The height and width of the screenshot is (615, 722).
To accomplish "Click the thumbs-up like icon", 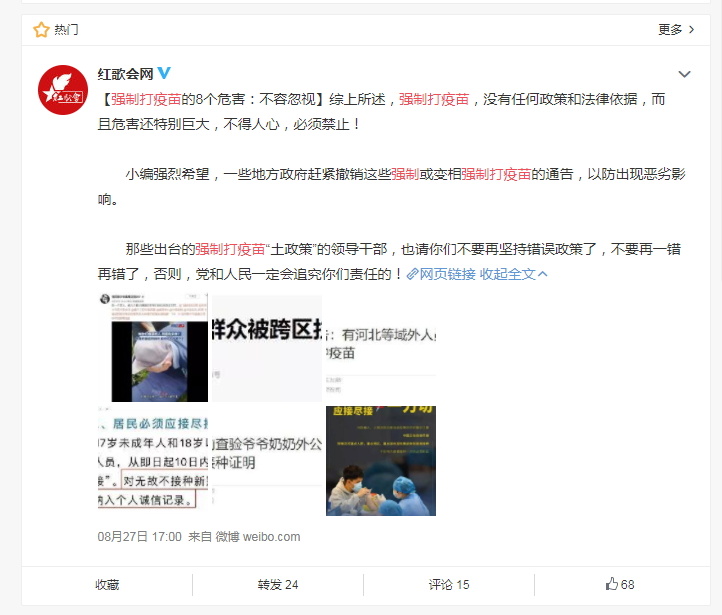I will (611, 584).
